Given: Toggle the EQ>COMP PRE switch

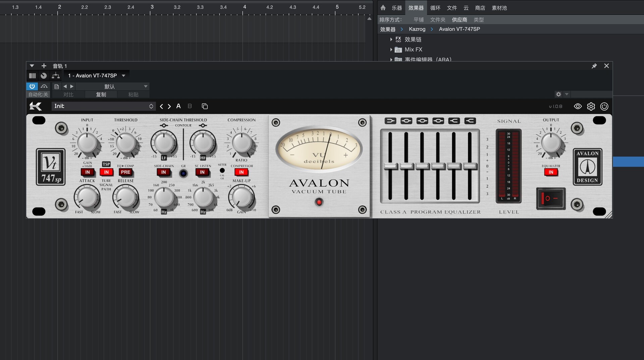Looking at the screenshot, I should 125,172.
